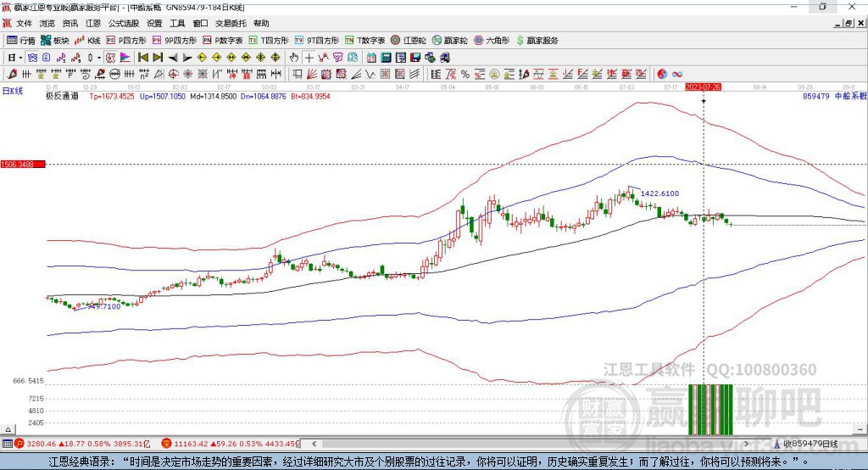This screenshot has height=470, width=868.
Task: Click the calendar date icon
Action: click(371, 58)
